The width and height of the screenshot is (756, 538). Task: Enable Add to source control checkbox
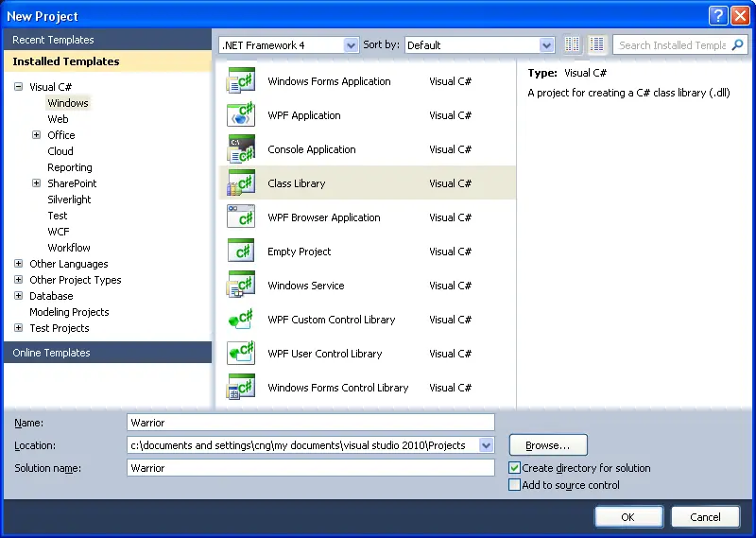(514, 484)
